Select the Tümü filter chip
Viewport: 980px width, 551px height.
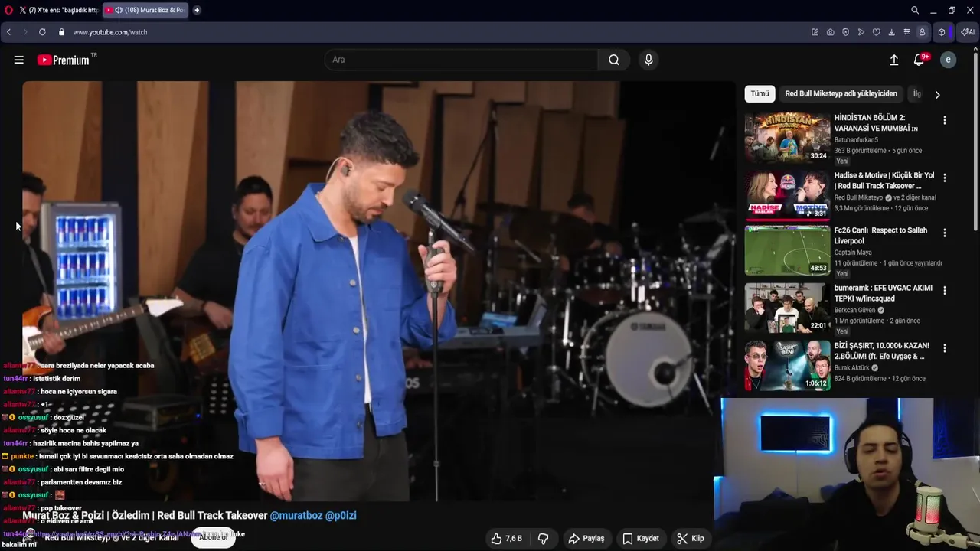(x=759, y=93)
